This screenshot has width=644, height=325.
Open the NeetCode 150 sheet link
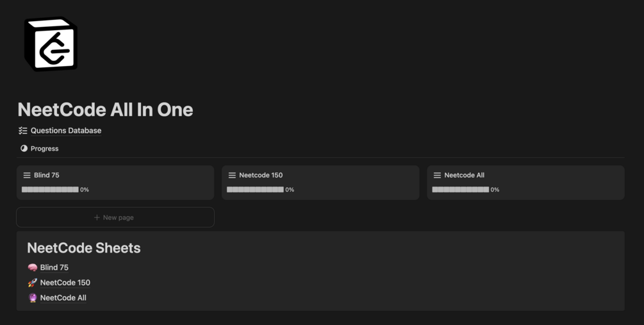point(65,283)
